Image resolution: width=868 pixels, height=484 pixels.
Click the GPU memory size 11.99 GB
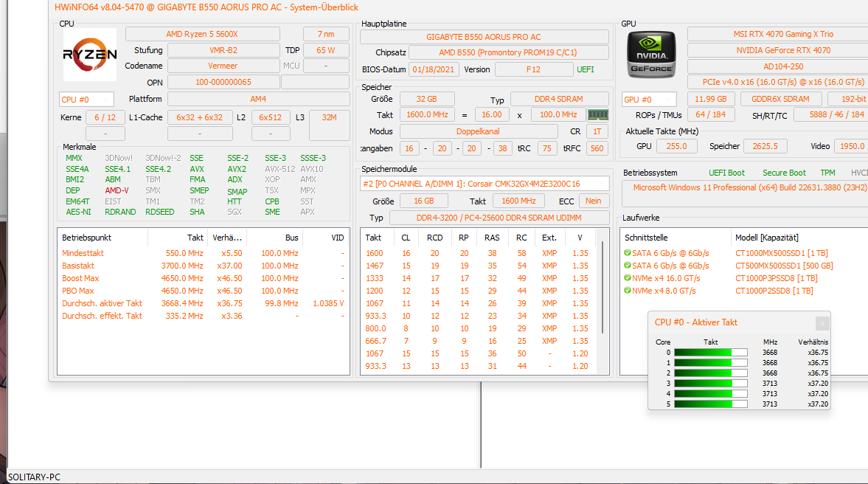coord(711,99)
